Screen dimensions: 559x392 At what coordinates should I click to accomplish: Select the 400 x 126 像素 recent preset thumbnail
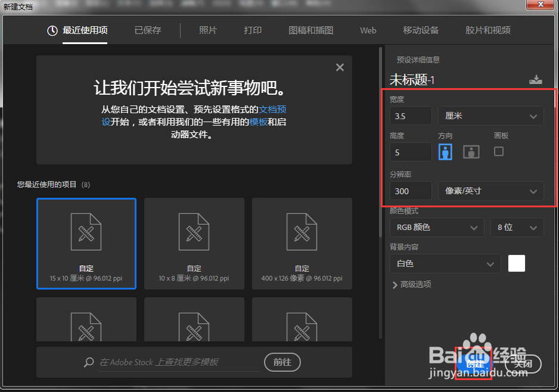[x=302, y=243]
